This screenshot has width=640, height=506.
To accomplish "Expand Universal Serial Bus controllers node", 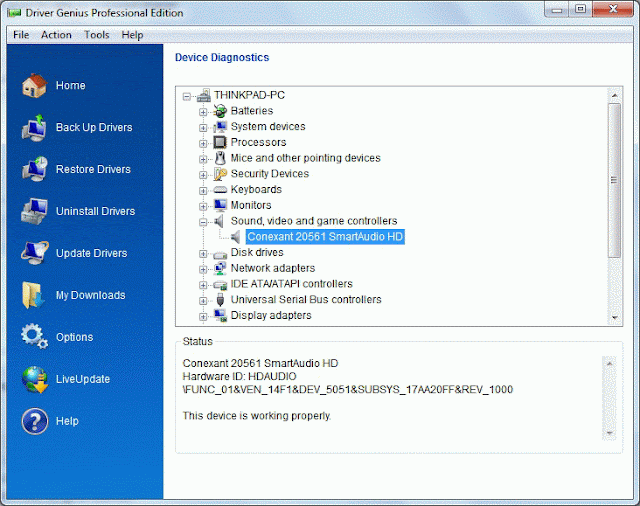I will (x=203, y=301).
